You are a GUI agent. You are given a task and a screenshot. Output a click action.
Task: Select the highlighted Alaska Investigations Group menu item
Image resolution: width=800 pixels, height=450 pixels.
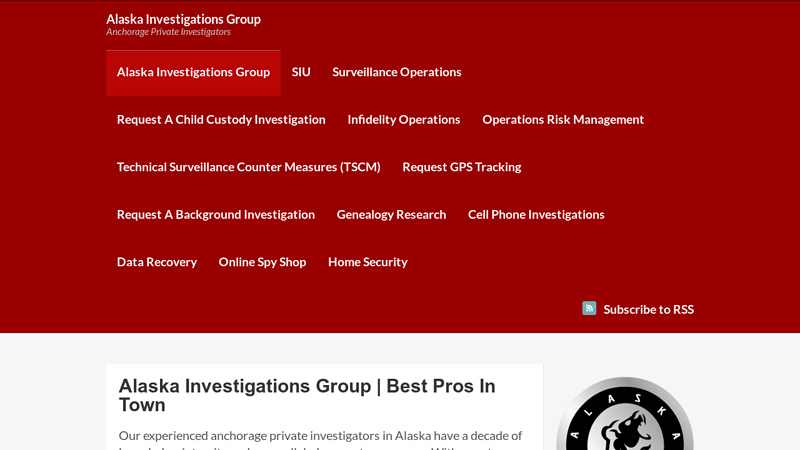[193, 72]
